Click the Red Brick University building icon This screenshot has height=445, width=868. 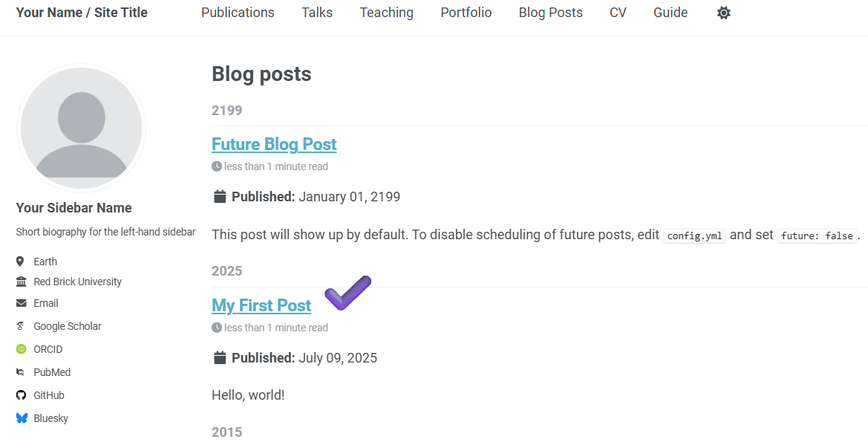tap(21, 282)
